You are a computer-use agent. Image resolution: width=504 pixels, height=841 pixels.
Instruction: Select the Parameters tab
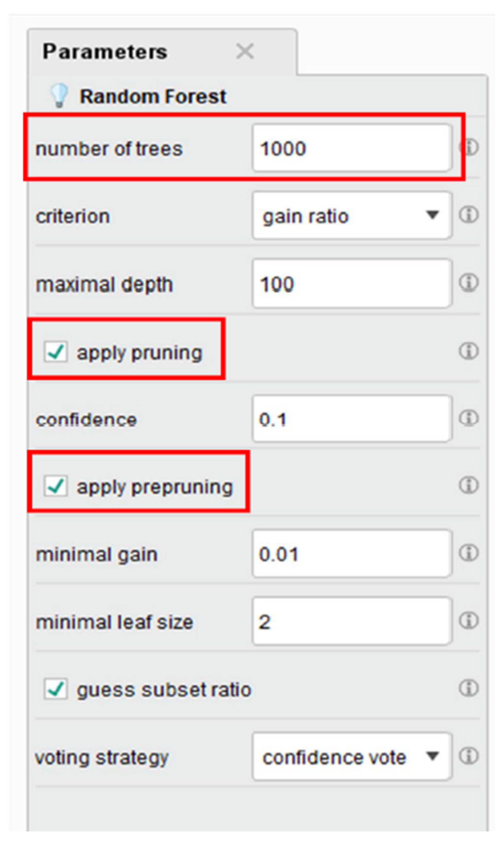click(x=105, y=51)
